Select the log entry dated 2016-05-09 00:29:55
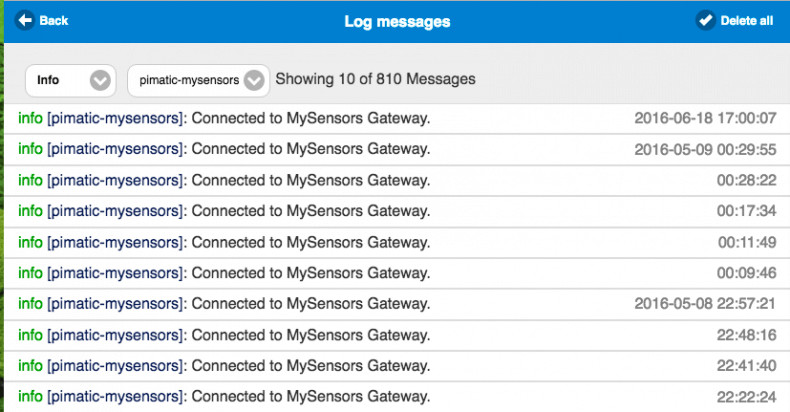The image size is (790, 412). (397, 149)
